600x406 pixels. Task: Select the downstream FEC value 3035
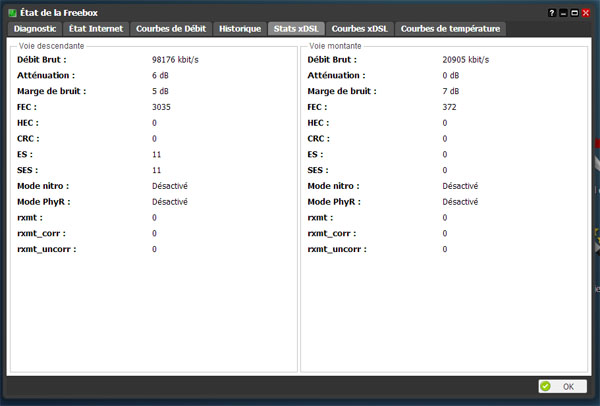[x=161, y=107]
